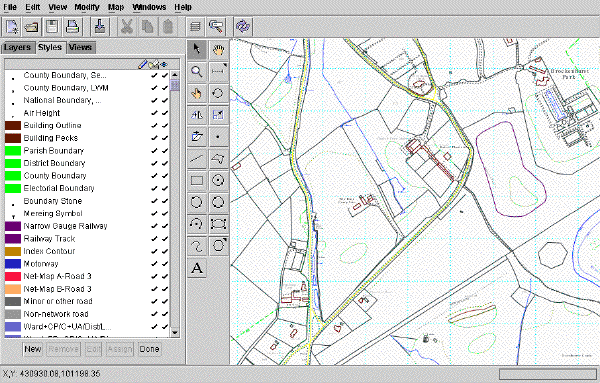Click the query search toolbar icon
The image size is (600, 383).
215,27
